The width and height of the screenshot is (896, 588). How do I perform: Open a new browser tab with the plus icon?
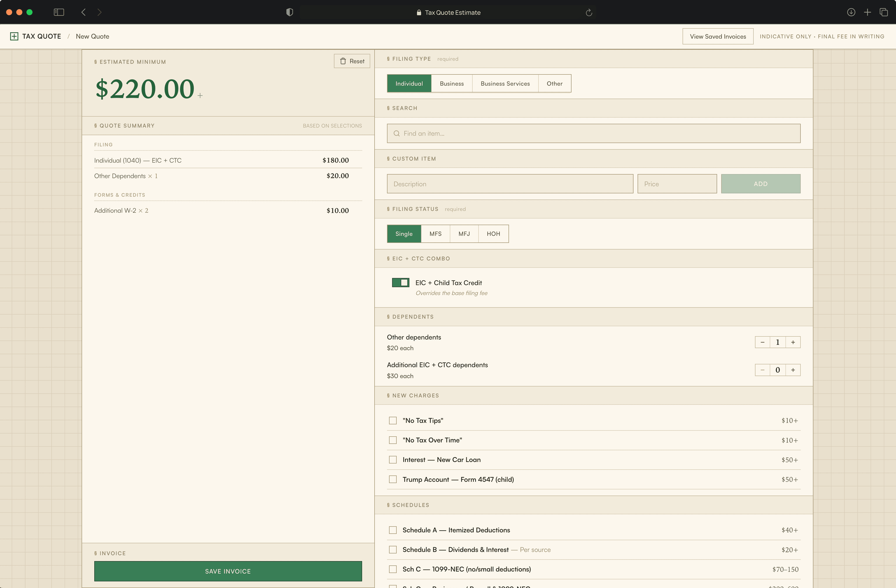point(867,12)
